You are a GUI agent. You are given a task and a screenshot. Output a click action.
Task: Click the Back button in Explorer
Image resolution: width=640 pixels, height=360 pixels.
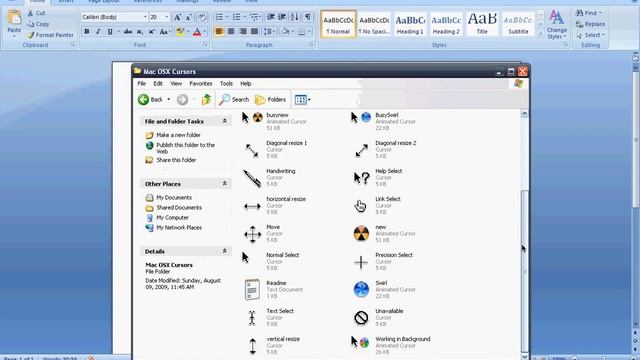tap(150, 99)
